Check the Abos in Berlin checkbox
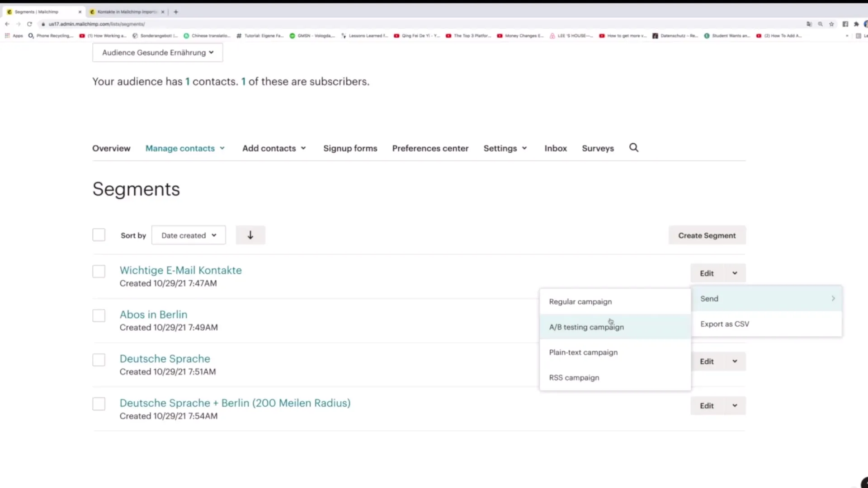Image resolution: width=868 pixels, height=488 pixels. [x=99, y=315]
